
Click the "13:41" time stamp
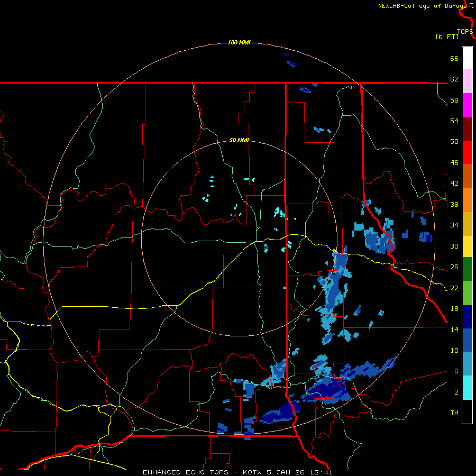pos(322,472)
